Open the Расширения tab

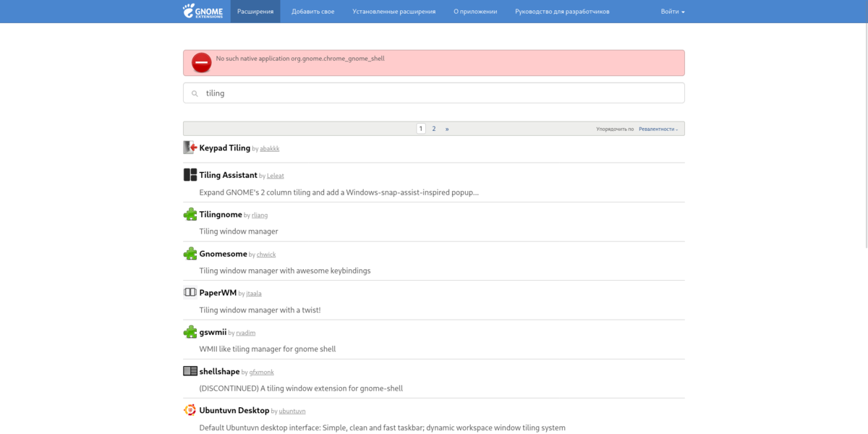255,12
